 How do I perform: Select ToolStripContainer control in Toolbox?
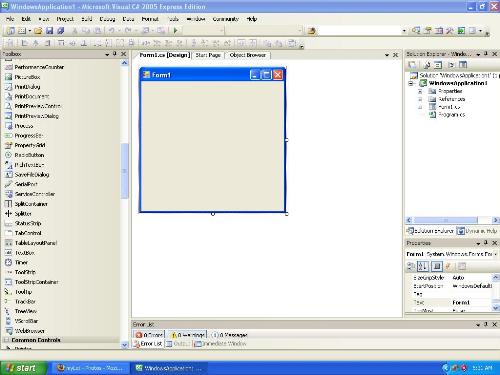click(x=36, y=282)
